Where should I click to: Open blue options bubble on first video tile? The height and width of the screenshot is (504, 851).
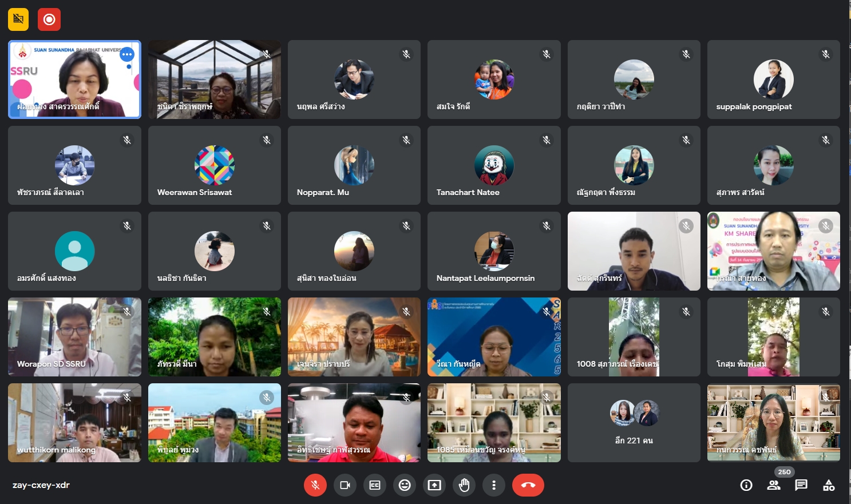click(x=127, y=54)
